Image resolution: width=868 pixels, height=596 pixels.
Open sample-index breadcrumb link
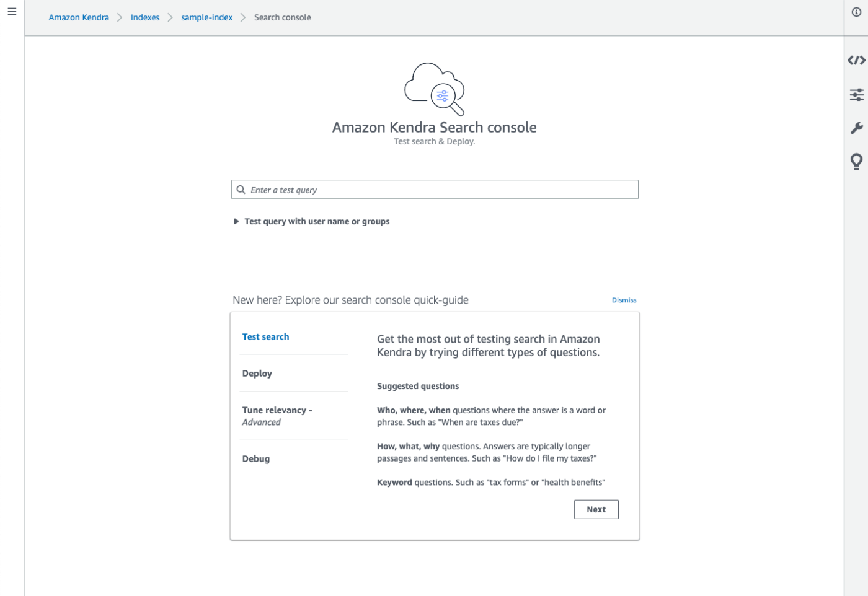point(206,17)
